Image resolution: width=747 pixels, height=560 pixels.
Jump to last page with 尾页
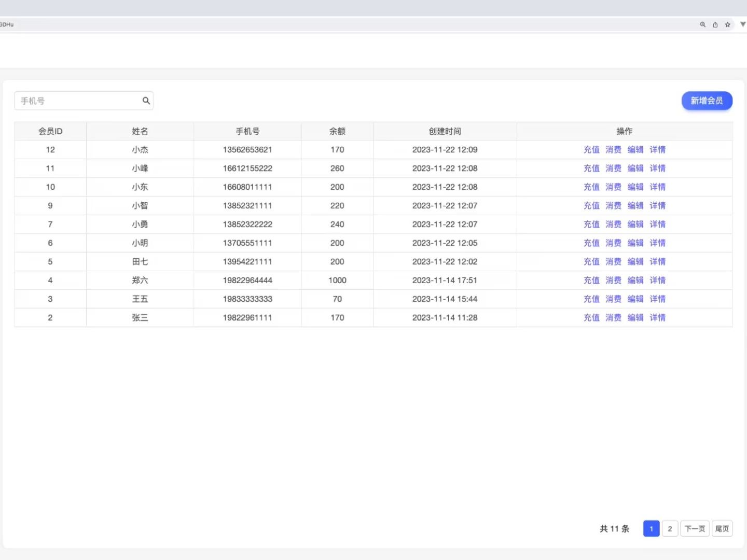pos(722,528)
